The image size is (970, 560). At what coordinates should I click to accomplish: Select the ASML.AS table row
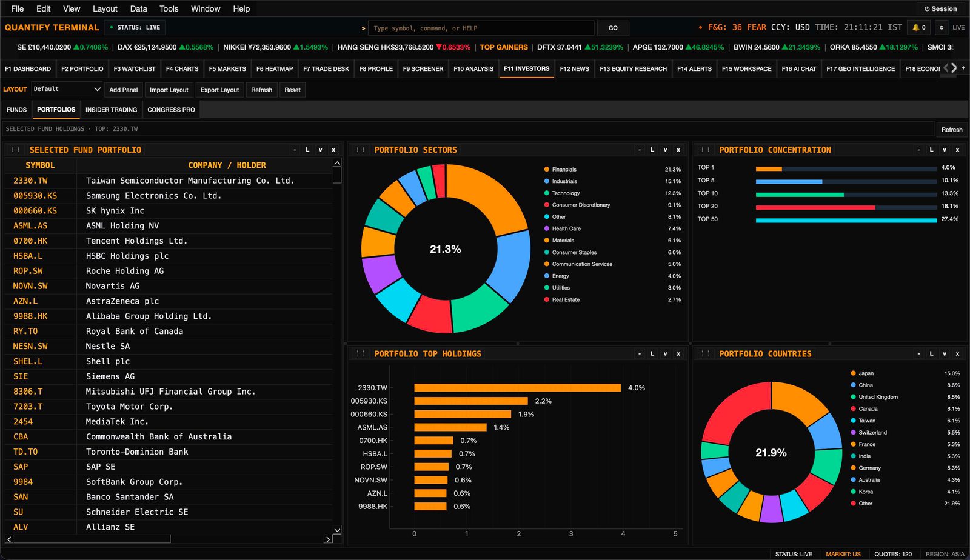click(x=169, y=225)
